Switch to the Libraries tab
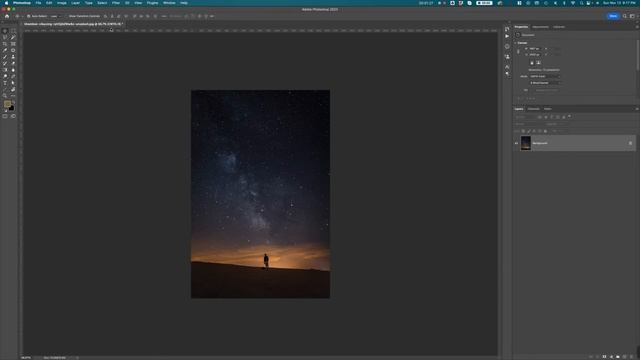Screen dimensions: 640x360 559,27
